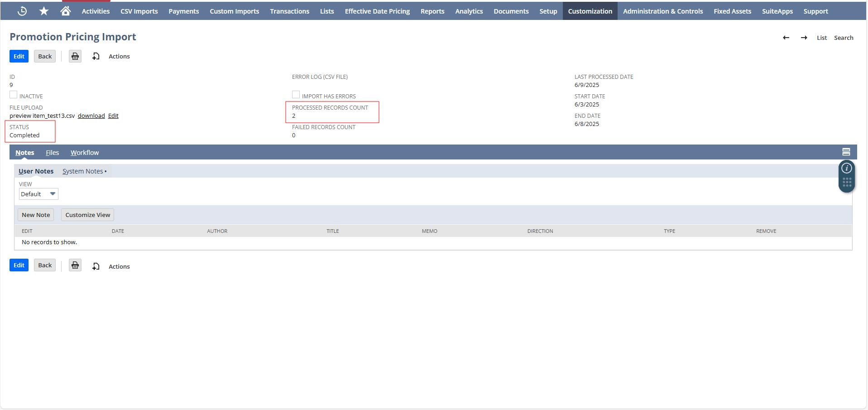Click the bottom print icon

click(x=75, y=265)
